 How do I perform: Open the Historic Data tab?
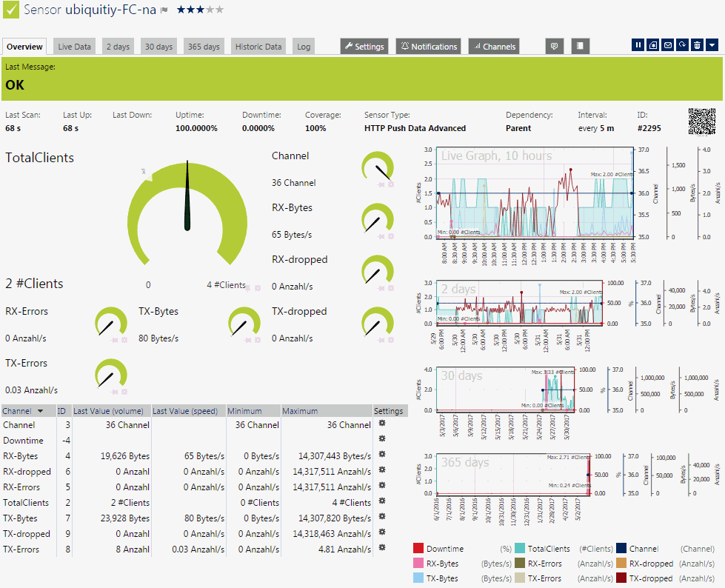[x=258, y=47]
